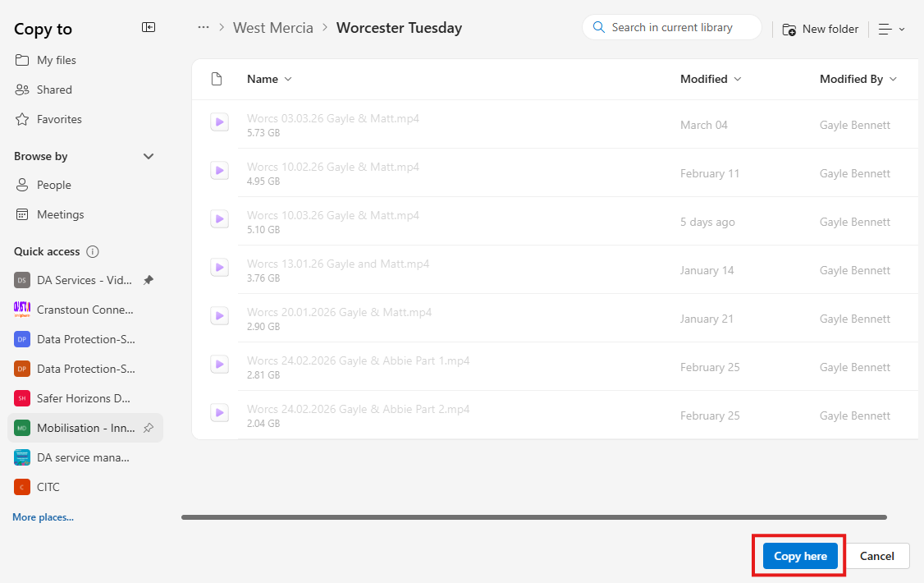Pin Mobilisation site to Quick access
Viewport: 924px width, 583px height.
pyautogui.click(x=148, y=428)
